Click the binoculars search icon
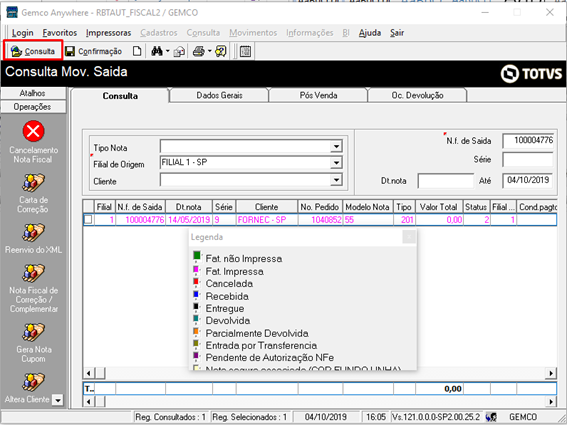 coord(157,51)
